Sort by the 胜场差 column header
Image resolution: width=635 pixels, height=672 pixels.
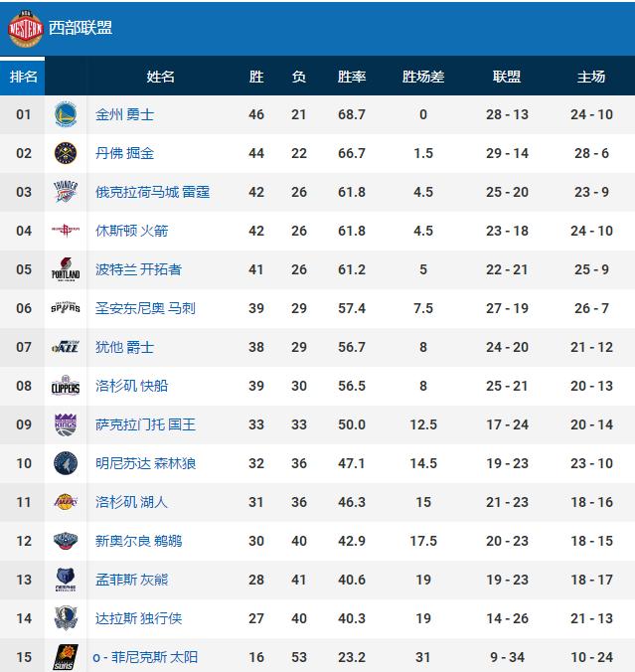(423, 77)
